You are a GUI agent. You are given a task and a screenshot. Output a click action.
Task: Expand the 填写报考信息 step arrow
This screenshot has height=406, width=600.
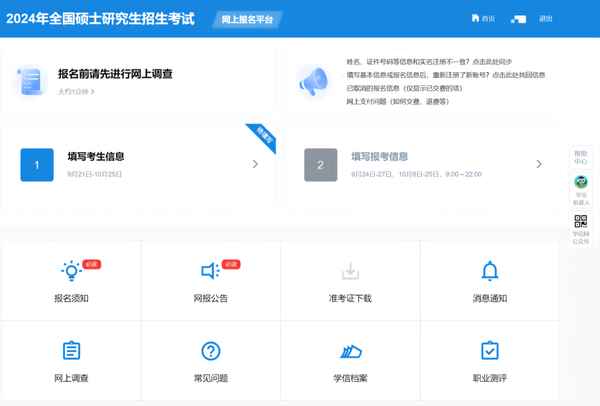coord(539,164)
